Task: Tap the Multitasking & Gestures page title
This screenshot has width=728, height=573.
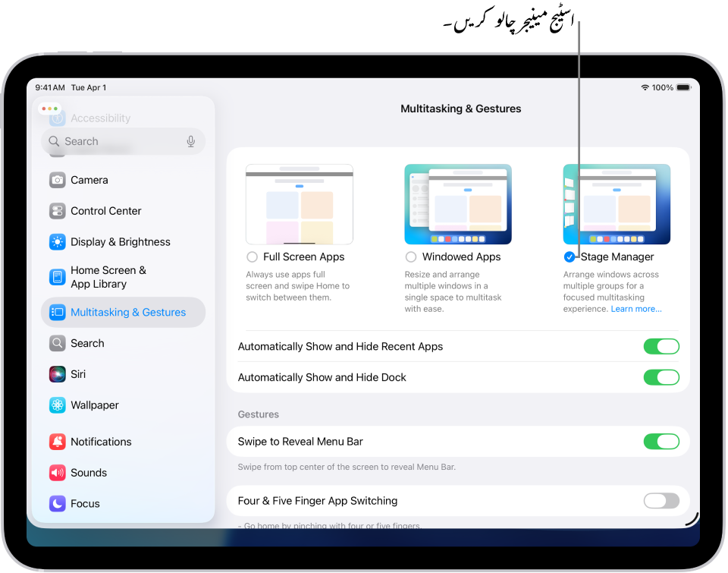Action: 460,109
